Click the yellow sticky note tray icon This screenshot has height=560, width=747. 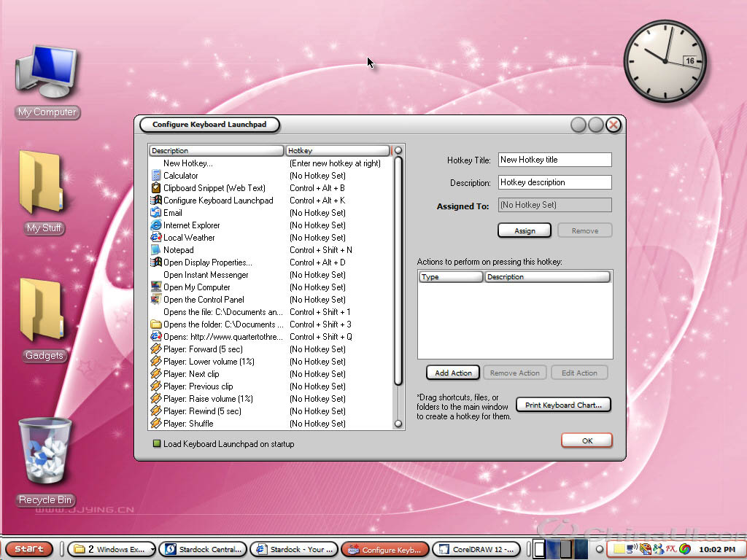619,549
